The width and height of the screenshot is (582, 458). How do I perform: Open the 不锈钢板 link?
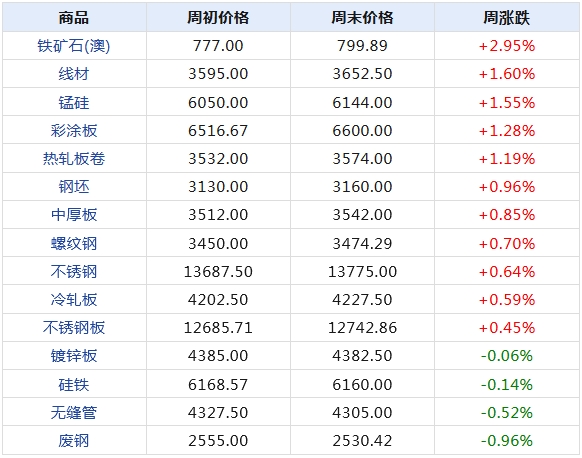74,327
